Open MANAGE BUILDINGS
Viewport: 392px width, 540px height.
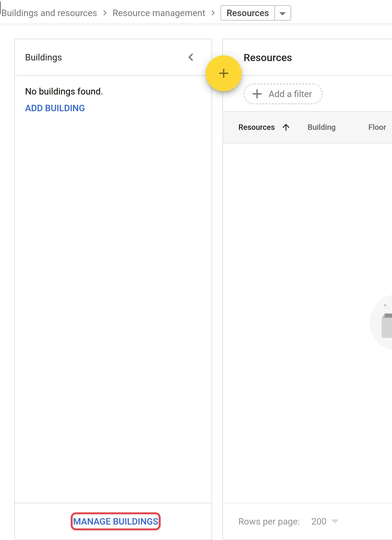(x=116, y=521)
